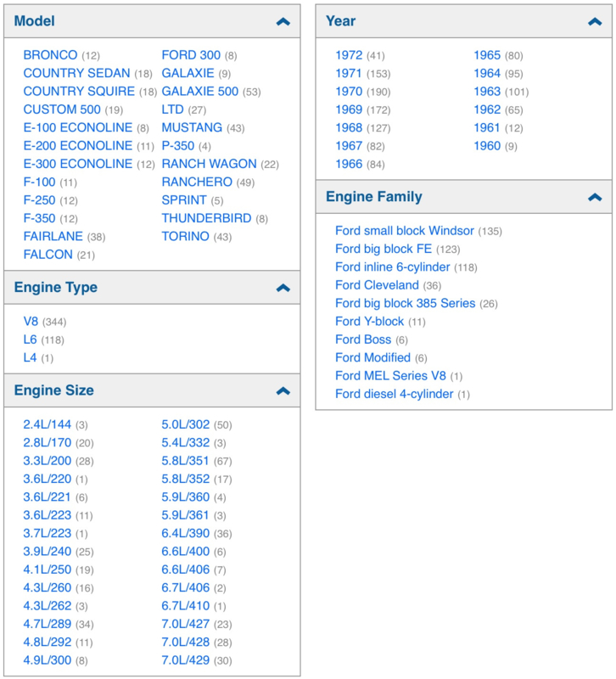
Task: Choose Ford big block 385 Series
Action: [406, 304]
